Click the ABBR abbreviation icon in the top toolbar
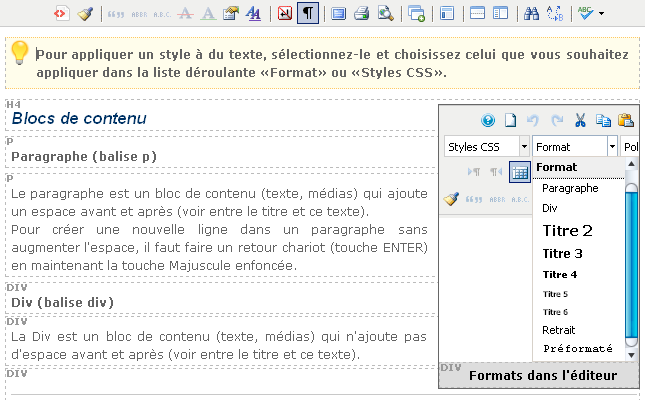Image resolution: width=645 pixels, height=400 pixels. 139,14
